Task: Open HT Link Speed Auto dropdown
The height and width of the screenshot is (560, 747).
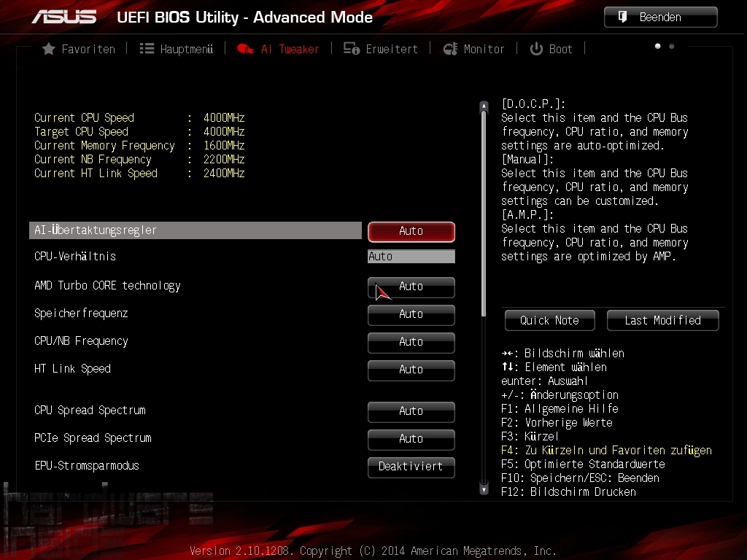Action: [x=411, y=370]
